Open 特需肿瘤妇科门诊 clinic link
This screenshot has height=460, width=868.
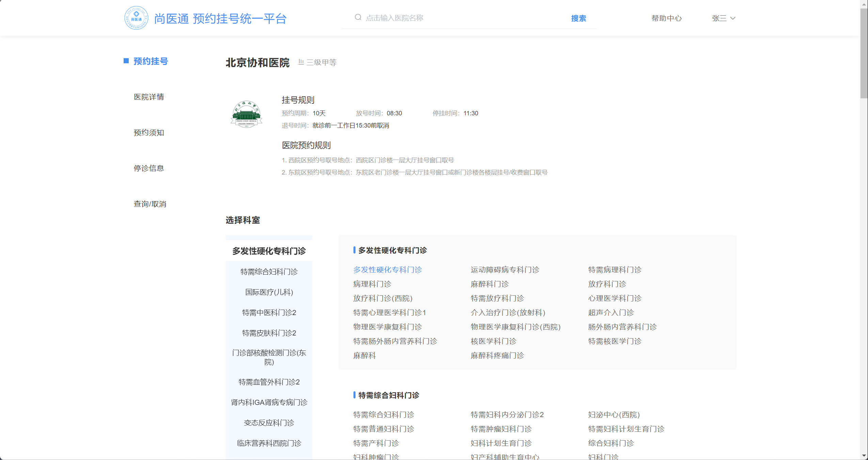(501, 429)
